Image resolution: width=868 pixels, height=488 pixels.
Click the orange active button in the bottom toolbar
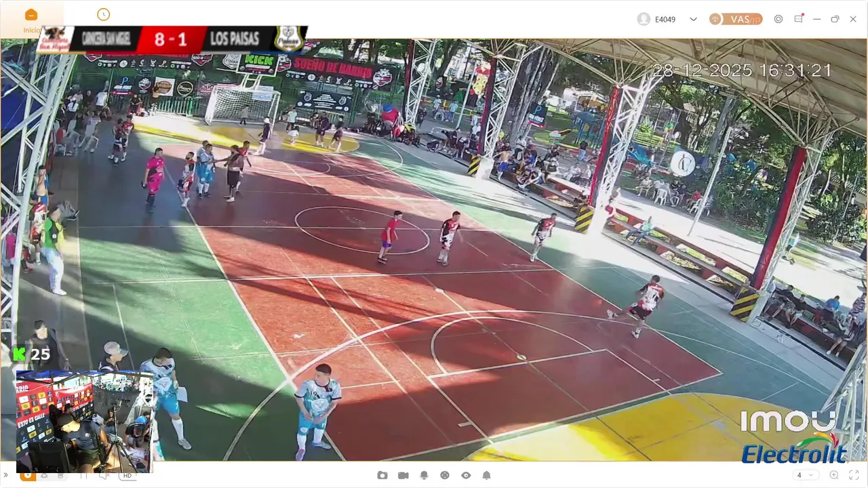pyautogui.click(x=28, y=476)
